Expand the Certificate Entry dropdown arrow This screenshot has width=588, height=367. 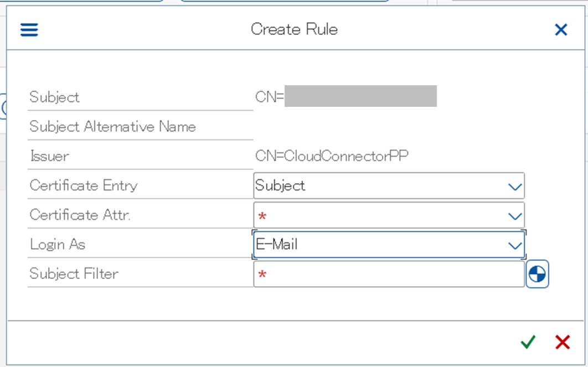515,187
